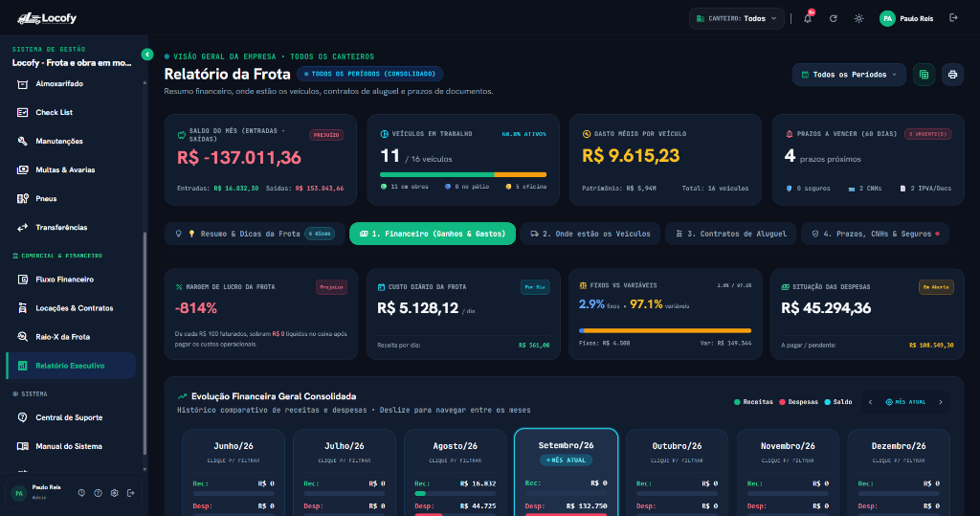Click the Central de Suporte icon
This screenshot has width=980, height=516.
(23, 417)
